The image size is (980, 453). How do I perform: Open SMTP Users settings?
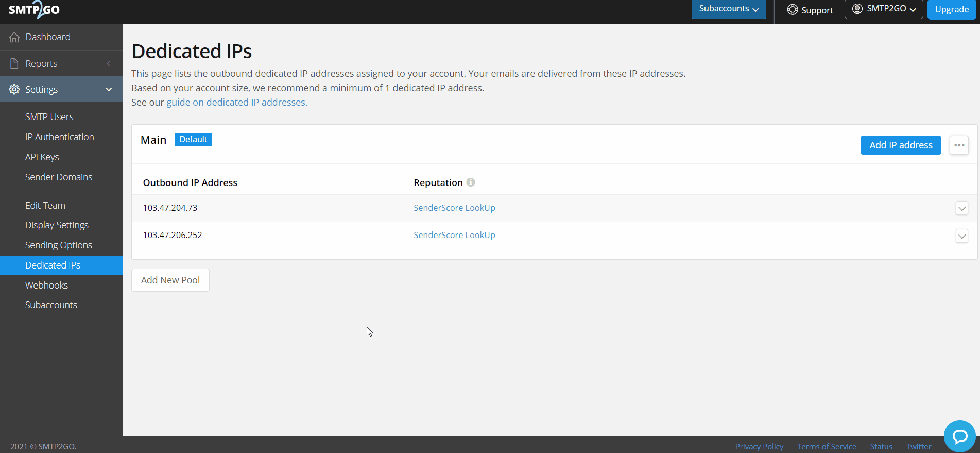click(x=49, y=117)
